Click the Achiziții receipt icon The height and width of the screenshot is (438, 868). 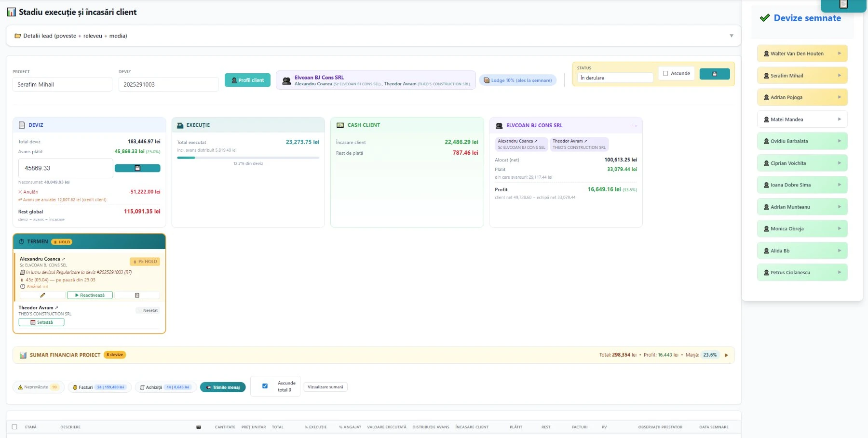tap(143, 386)
